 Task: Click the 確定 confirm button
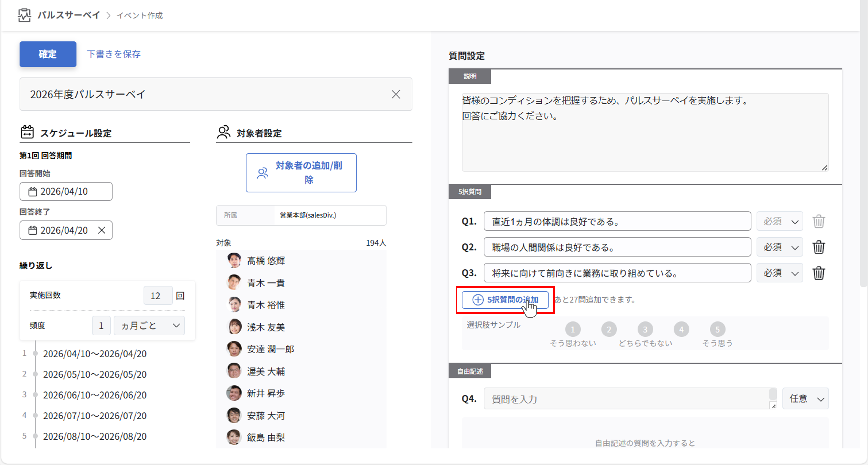pyautogui.click(x=48, y=54)
